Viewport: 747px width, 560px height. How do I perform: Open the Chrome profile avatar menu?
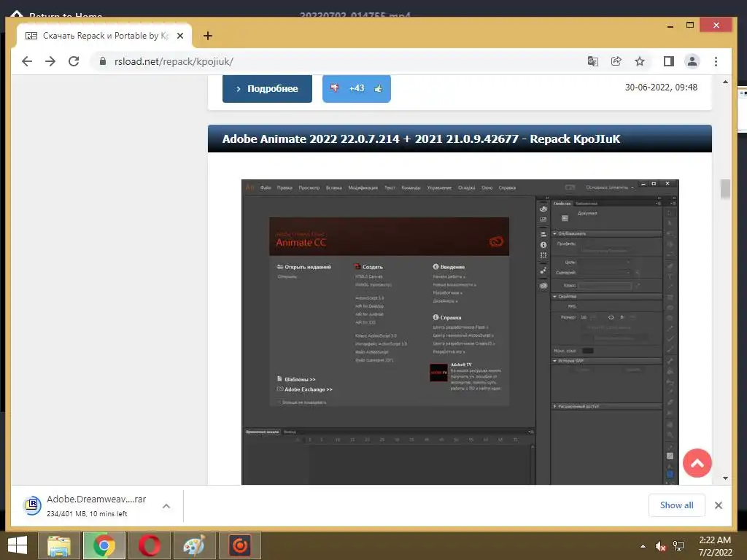pos(692,61)
